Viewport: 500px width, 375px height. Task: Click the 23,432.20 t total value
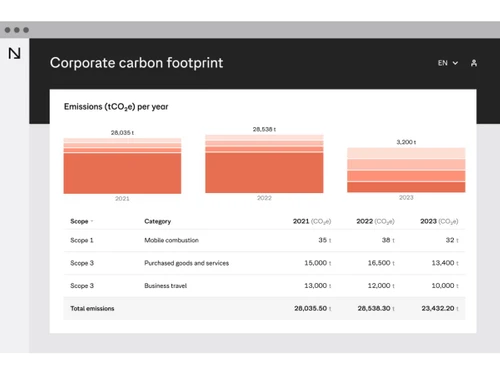pyautogui.click(x=440, y=309)
